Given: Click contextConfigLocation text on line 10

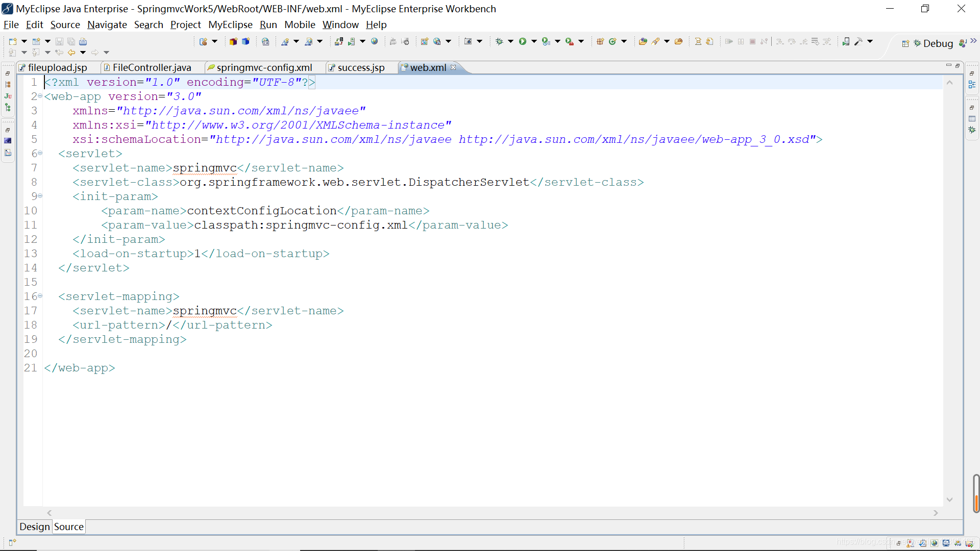Looking at the screenshot, I should 262,211.
